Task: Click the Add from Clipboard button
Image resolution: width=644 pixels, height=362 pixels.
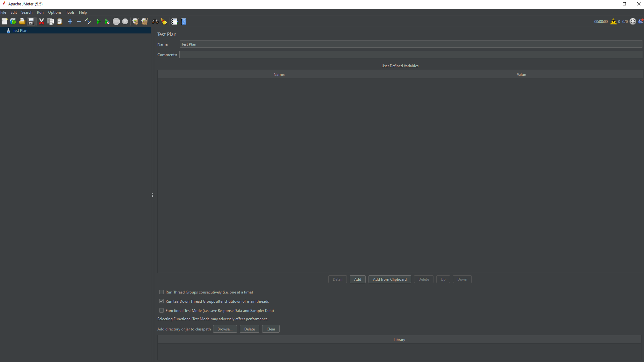Action: (390, 279)
